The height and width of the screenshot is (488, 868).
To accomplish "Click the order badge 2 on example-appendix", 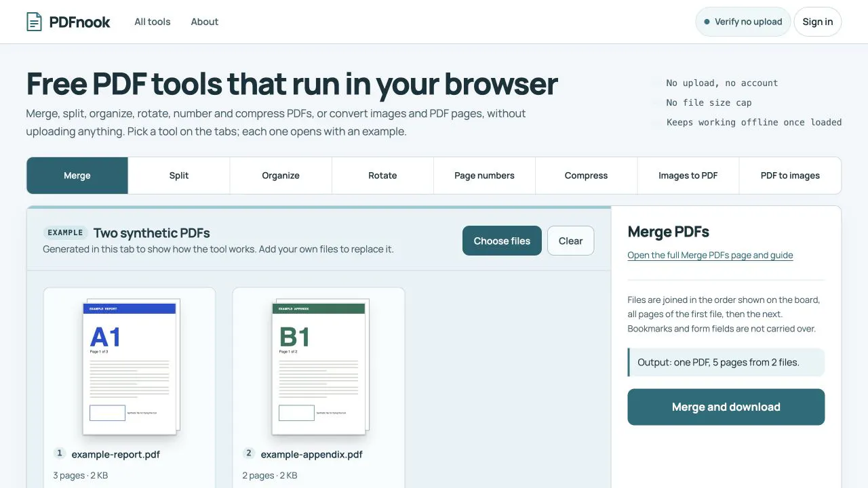I will (249, 453).
